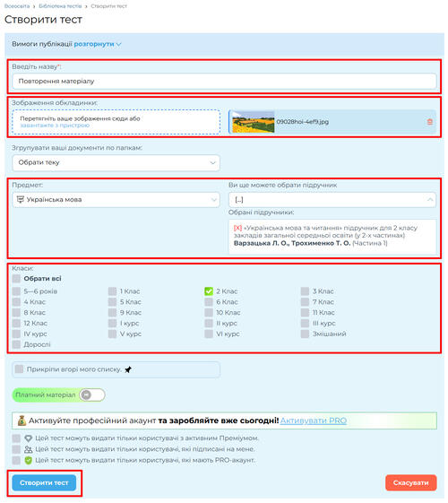Open the Предмет subject dropdown
Viewport: 448px width, 503px height.
[x=116, y=200]
